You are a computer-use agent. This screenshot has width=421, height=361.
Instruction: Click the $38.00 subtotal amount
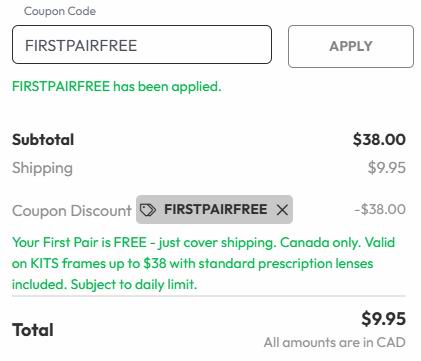[379, 139]
